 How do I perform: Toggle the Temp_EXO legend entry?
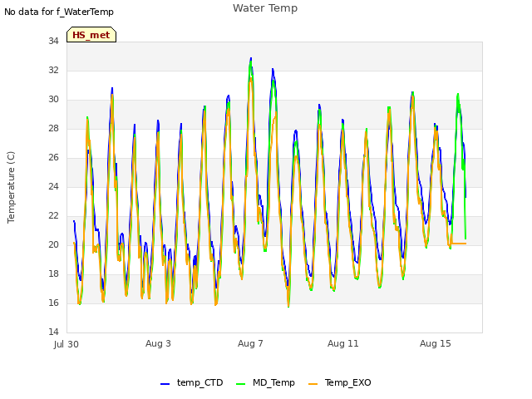340,382
